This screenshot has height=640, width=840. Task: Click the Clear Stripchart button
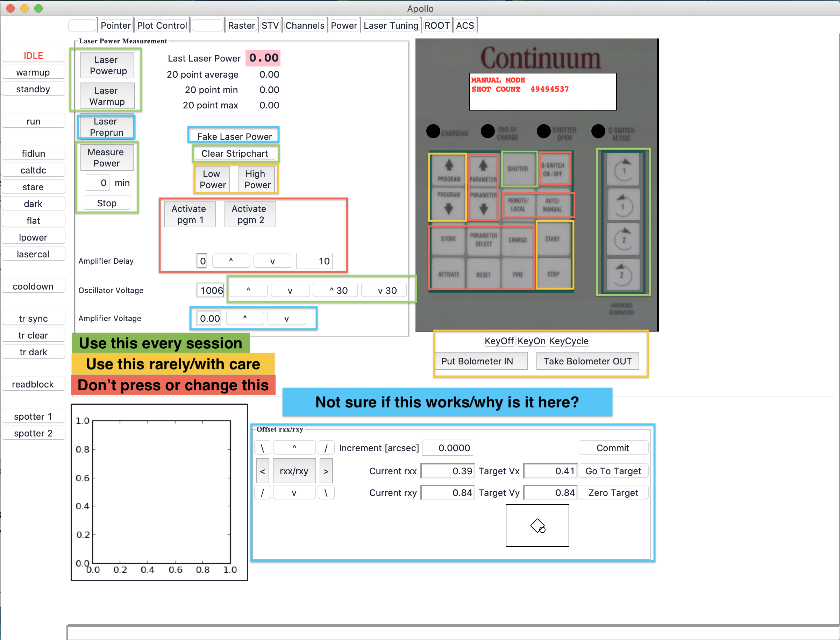[x=235, y=154]
